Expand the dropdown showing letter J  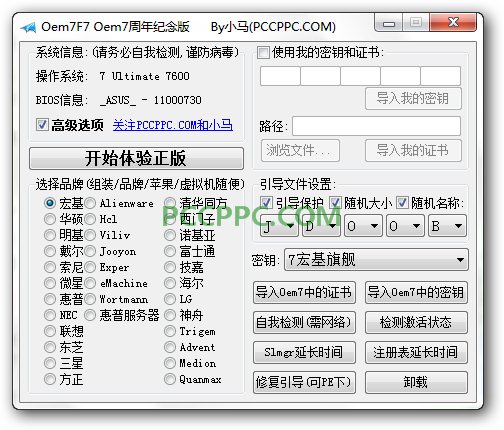pyautogui.click(x=279, y=226)
